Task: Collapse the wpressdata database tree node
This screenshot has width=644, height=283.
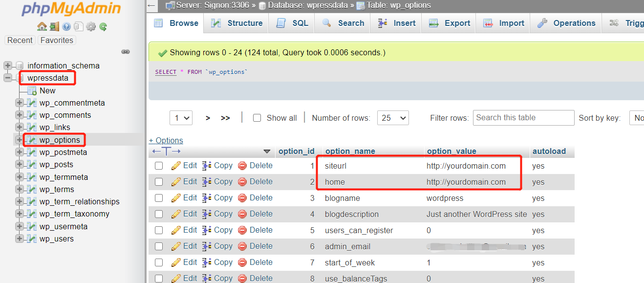Action: click(8, 78)
